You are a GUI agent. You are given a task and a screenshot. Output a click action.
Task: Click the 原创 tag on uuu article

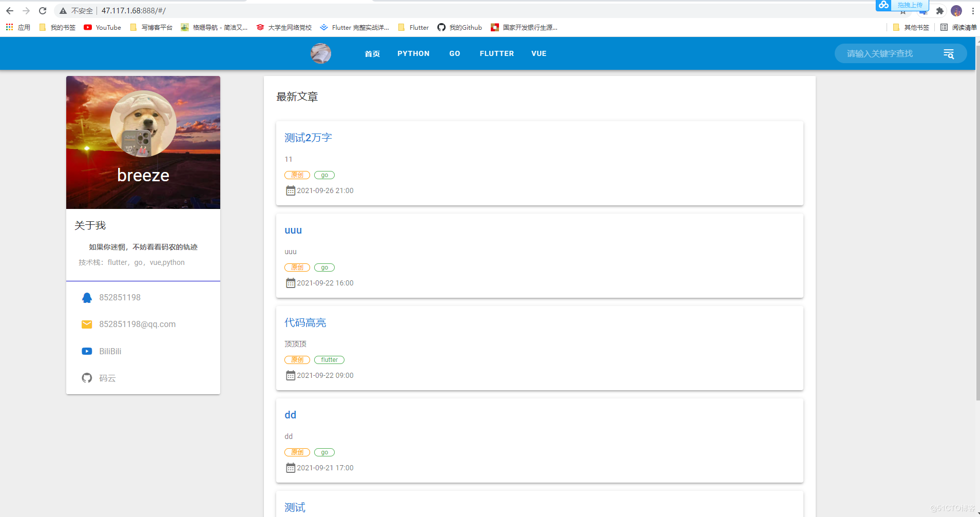click(297, 267)
